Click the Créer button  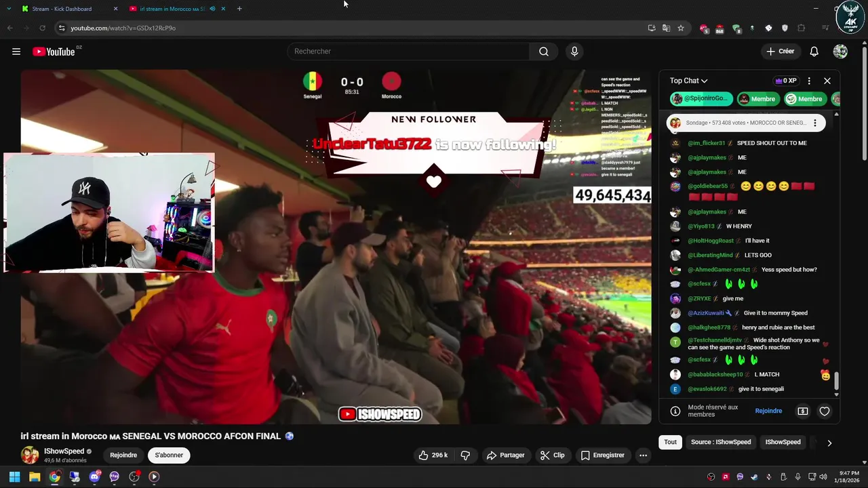pos(781,52)
